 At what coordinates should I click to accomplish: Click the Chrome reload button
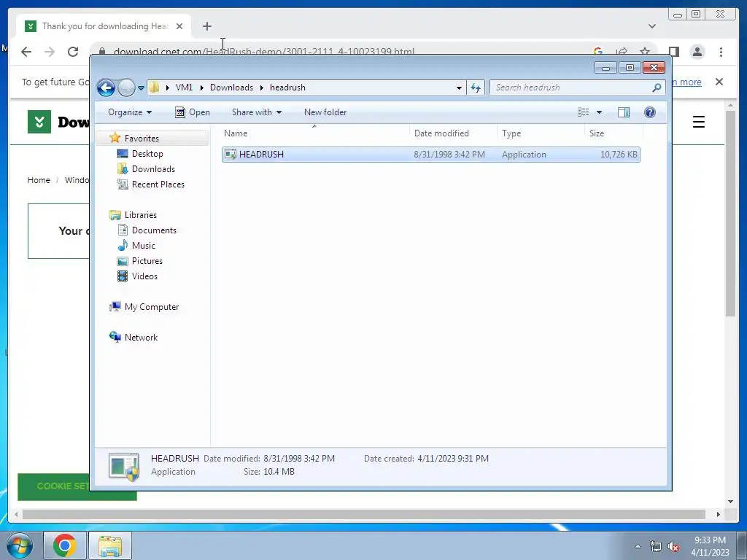point(73,52)
